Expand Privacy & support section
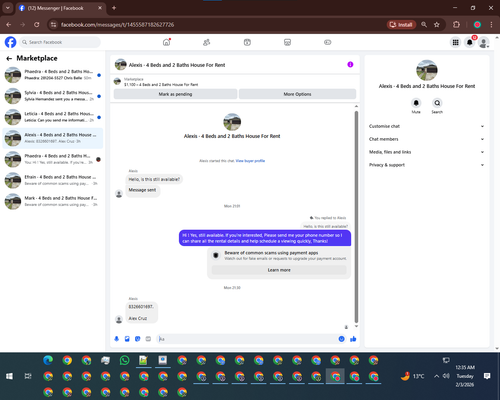 pyautogui.click(x=427, y=165)
